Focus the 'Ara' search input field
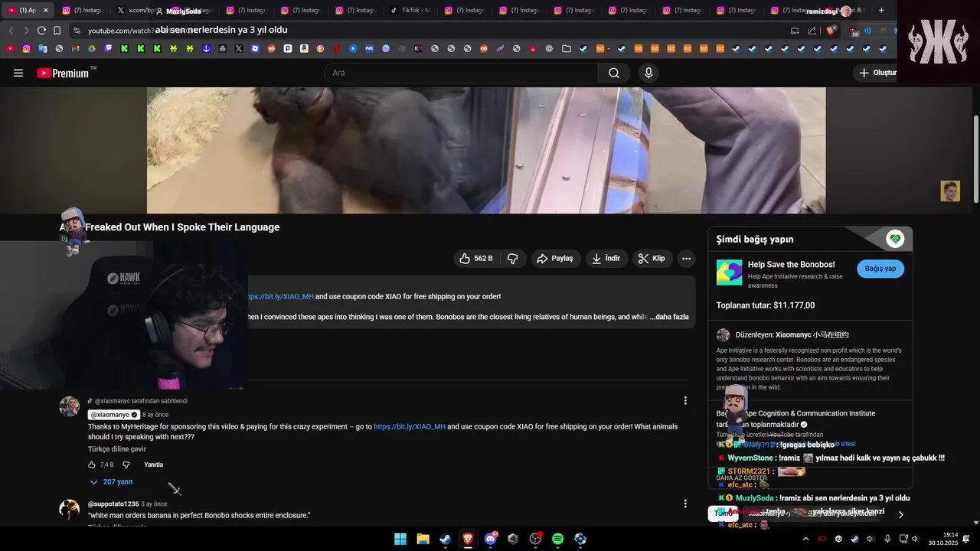 point(461,73)
